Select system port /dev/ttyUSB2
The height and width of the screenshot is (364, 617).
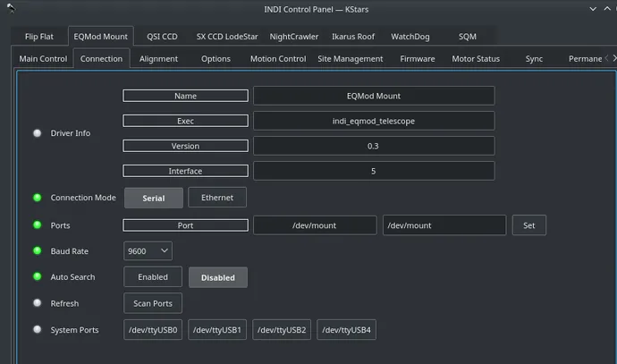[x=282, y=330]
